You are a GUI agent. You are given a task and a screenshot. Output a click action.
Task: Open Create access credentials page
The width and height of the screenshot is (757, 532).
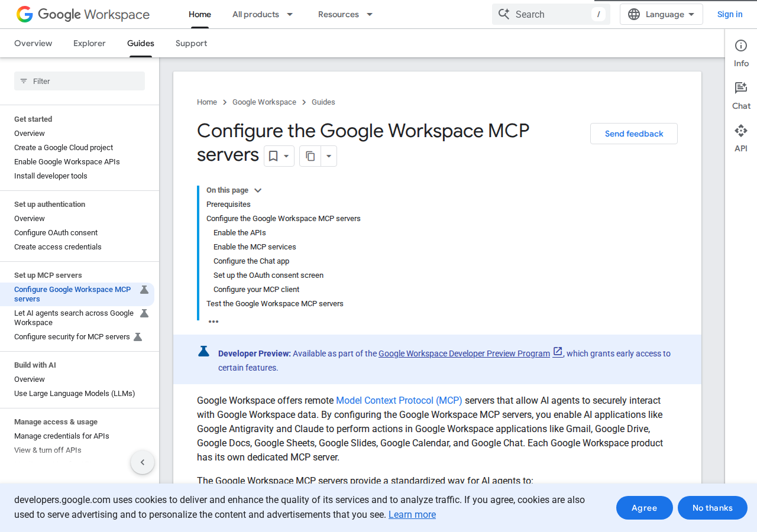(x=58, y=247)
